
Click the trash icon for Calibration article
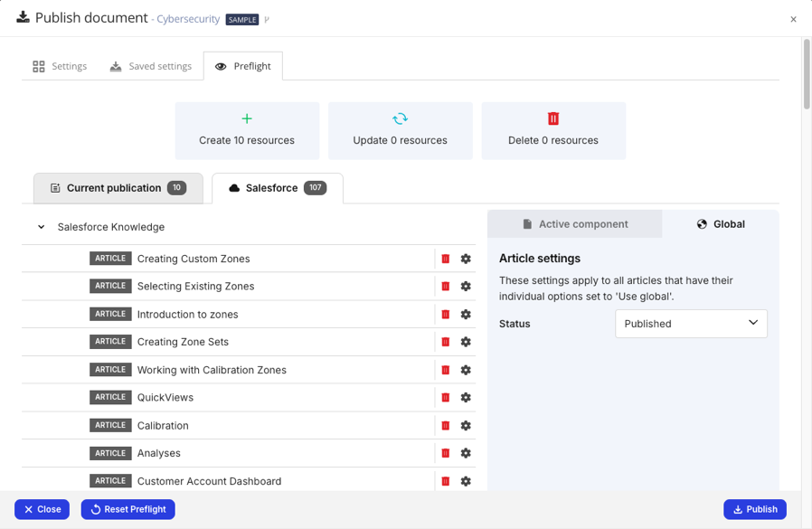click(445, 425)
